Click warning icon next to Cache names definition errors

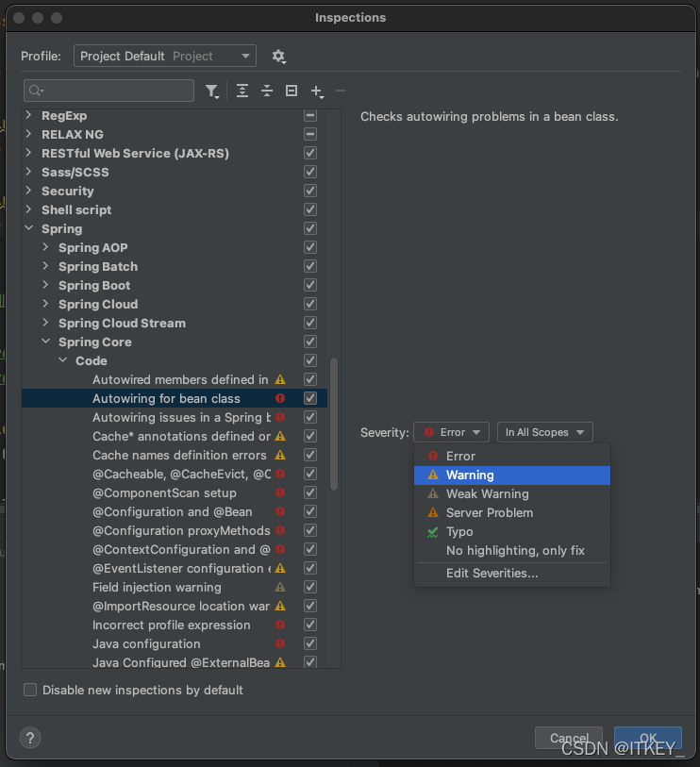coord(280,455)
